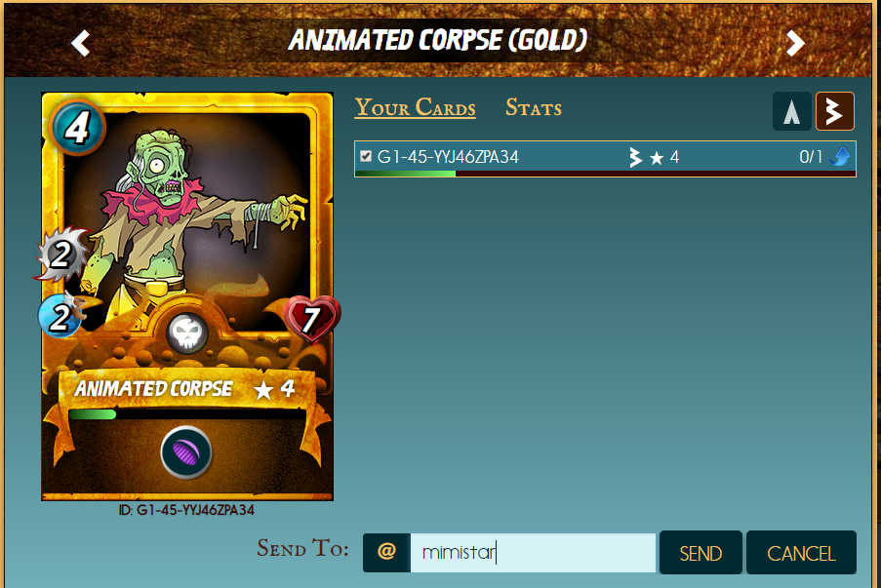Click the Animated Corpse card artwork
This screenshot has width=881, height=588.
click(x=187, y=224)
